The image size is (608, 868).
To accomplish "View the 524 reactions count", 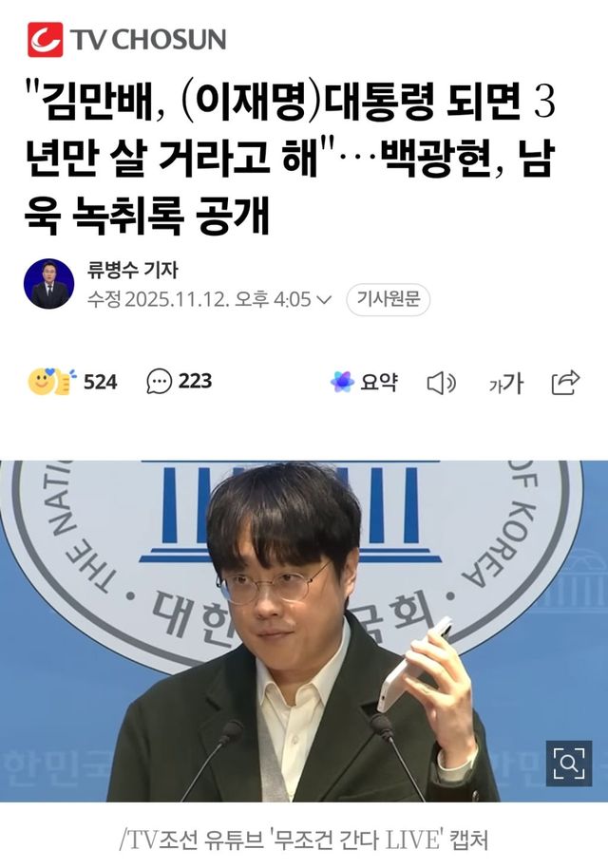I will tap(101, 382).
